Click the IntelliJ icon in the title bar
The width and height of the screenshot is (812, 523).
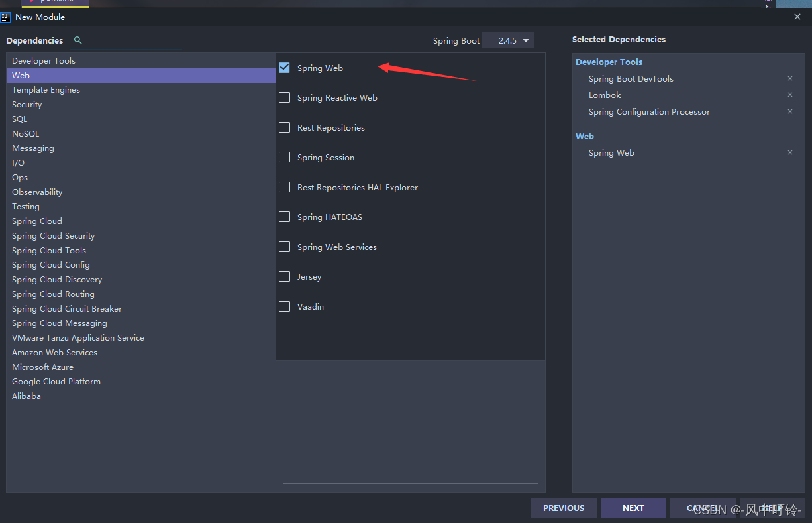pyautogui.click(x=6, y=17)
